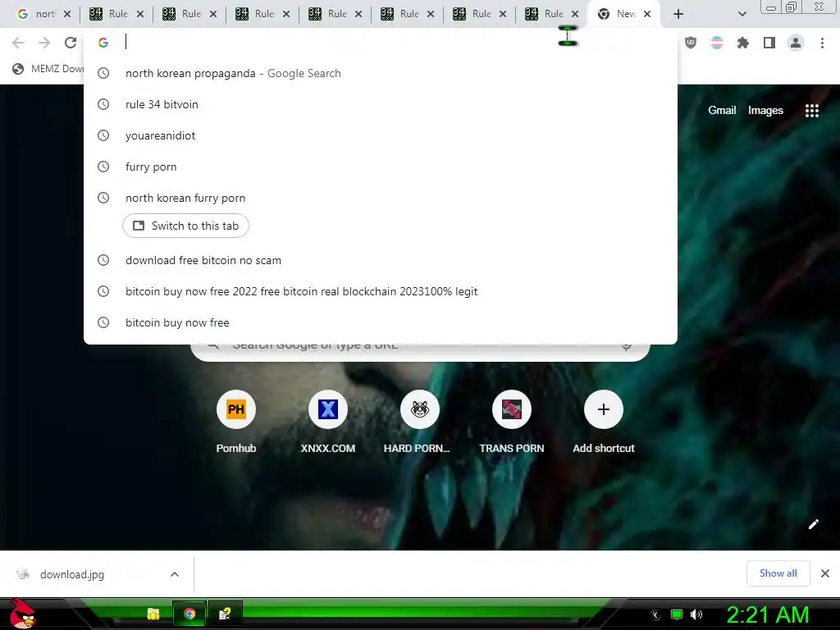Image resolution: width=840 pixels, height=630 pixels.
Task: Click the Angry Birds start button
Action: pos(22,614)
